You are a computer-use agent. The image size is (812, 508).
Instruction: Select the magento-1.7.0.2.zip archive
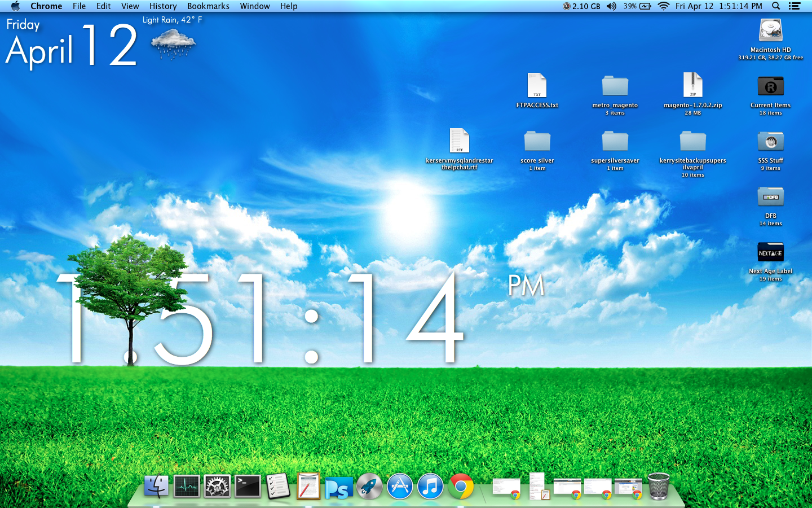point(693,86)
